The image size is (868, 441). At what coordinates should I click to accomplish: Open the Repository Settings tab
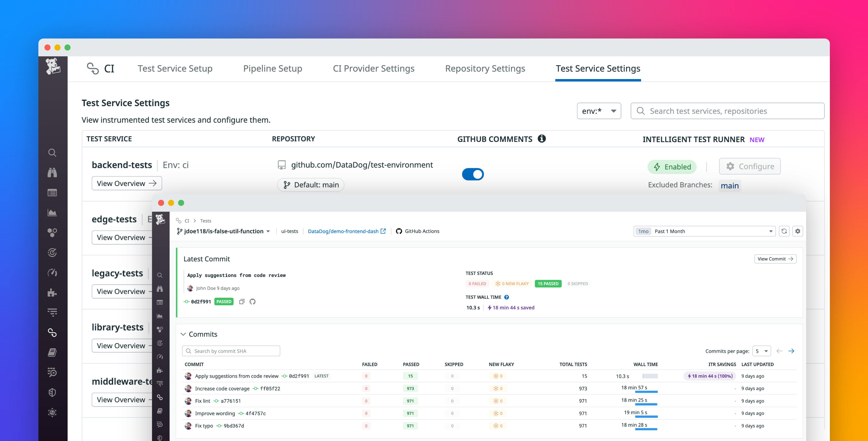pyautogui.click(x=485, y=69)
